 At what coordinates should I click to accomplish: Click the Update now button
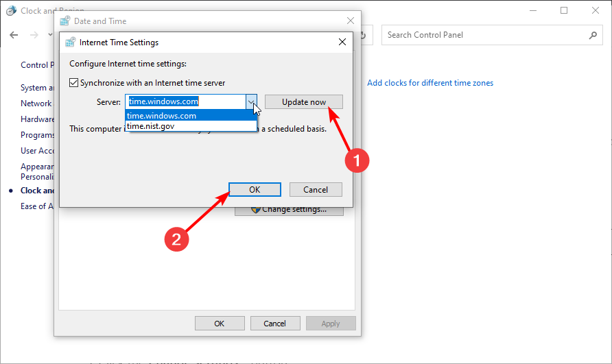(304, 102)
